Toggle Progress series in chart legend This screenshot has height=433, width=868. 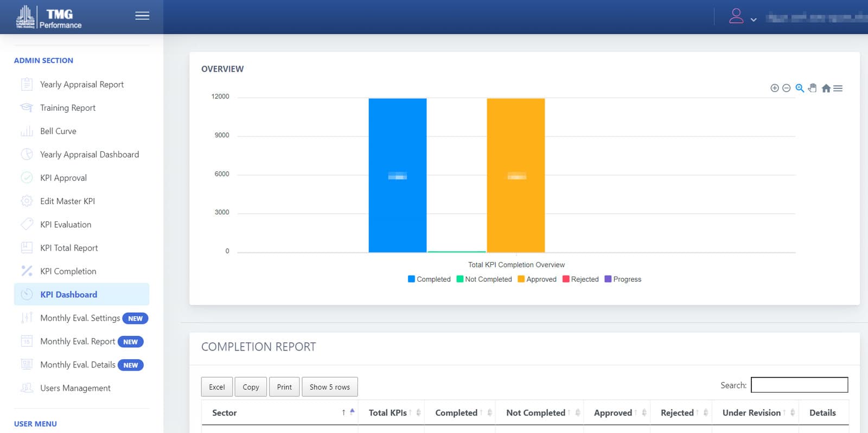click(x=623, y=279)
